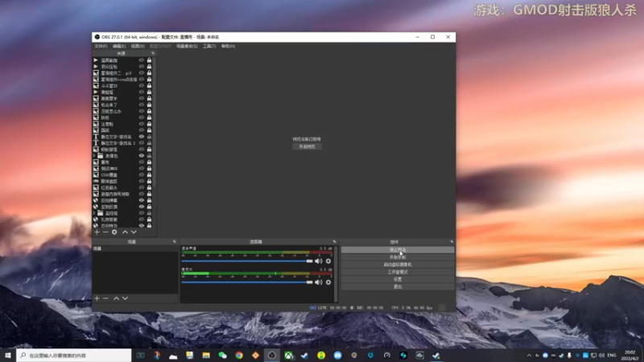
Task: Toggle the eye icon of the 表情包 folder
Action: (x=142, y=155)
